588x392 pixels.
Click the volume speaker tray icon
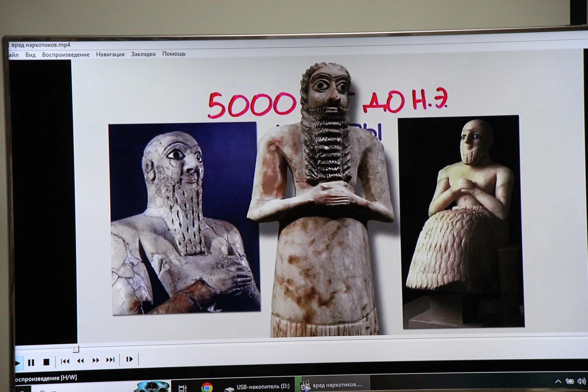pos(581,381)
